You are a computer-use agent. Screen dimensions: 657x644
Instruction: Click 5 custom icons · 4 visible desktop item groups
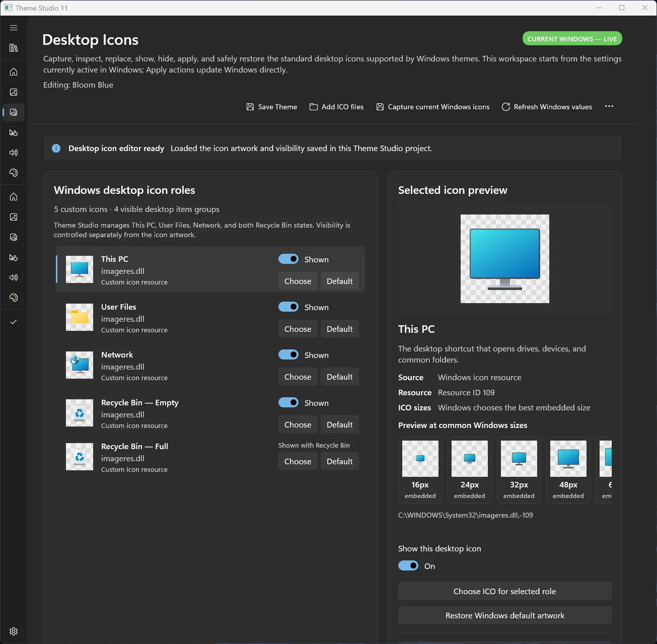tap(137, 209)
